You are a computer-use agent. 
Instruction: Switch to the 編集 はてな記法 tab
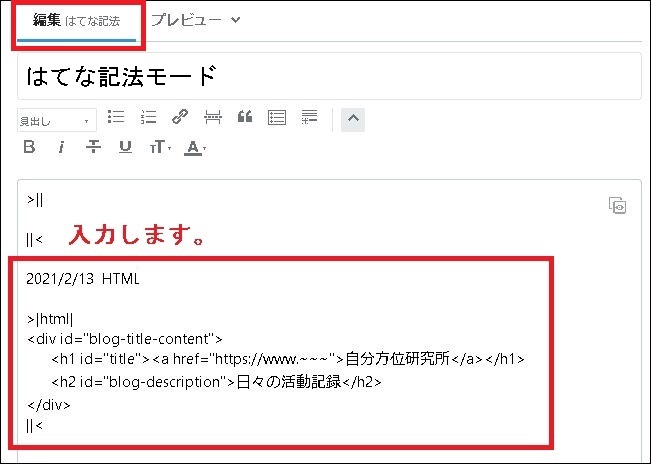[76, 21]
